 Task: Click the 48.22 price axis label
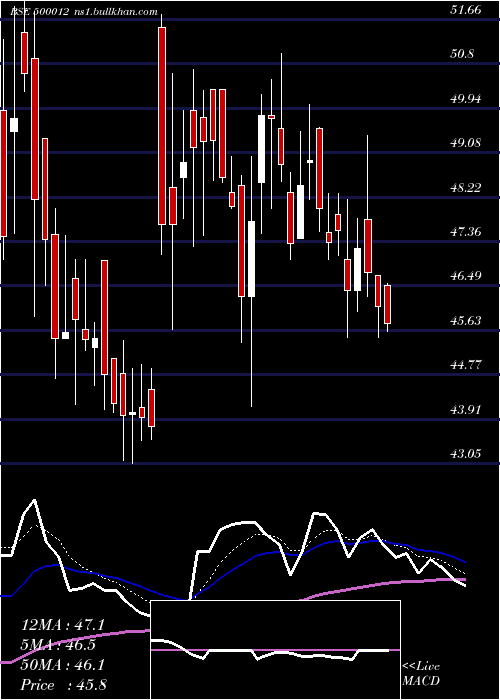(466, 188)
